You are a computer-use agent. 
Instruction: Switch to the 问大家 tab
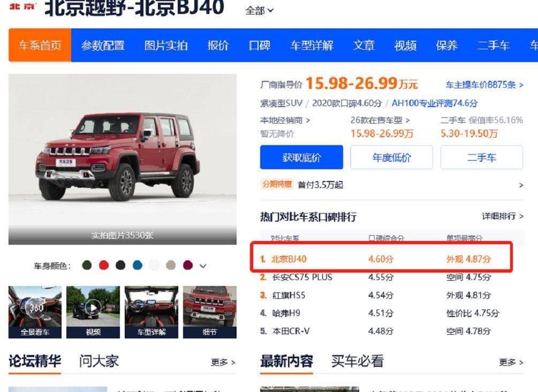click(99, 361)
